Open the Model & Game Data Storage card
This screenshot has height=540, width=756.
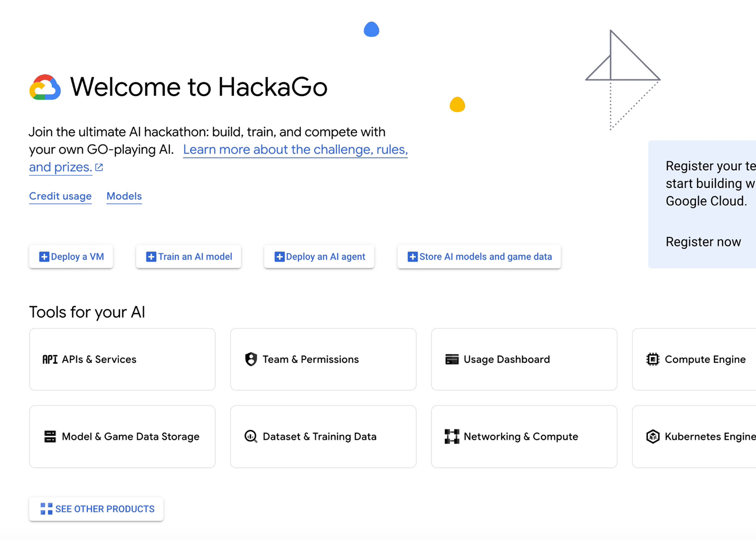122,436
